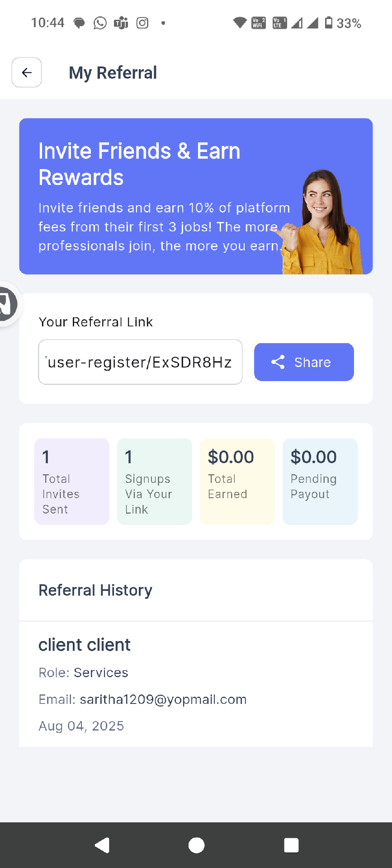392x868 pixels.
Task: Tap the share icon in Share button
Action: click(278, 362)
